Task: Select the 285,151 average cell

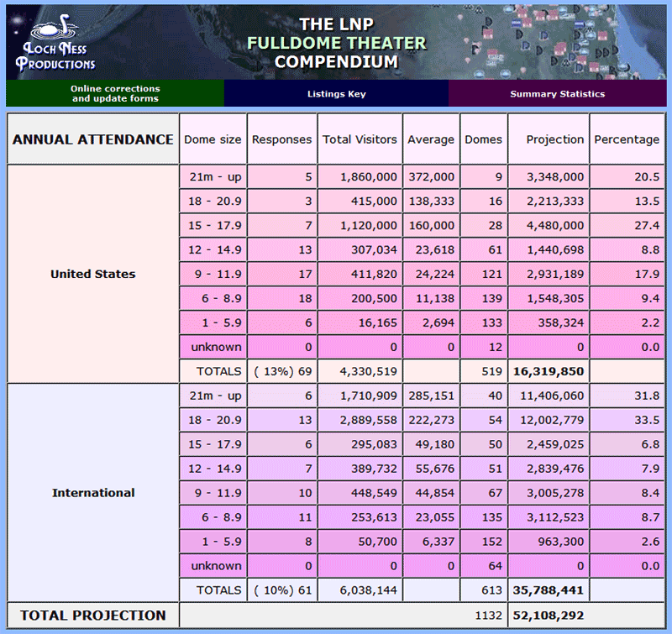Action: coord(431,396)
